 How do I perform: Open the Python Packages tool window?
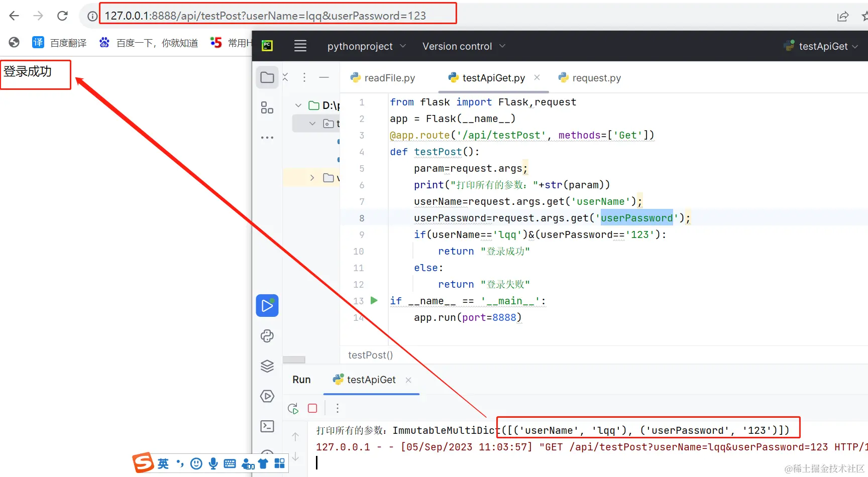267,336
